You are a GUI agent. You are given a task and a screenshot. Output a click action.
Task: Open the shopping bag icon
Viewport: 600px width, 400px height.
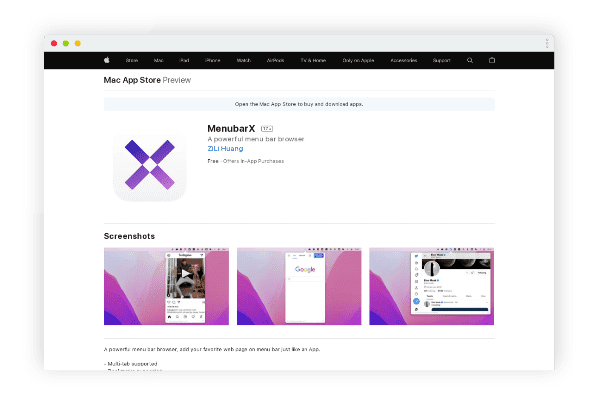point(492,60)
